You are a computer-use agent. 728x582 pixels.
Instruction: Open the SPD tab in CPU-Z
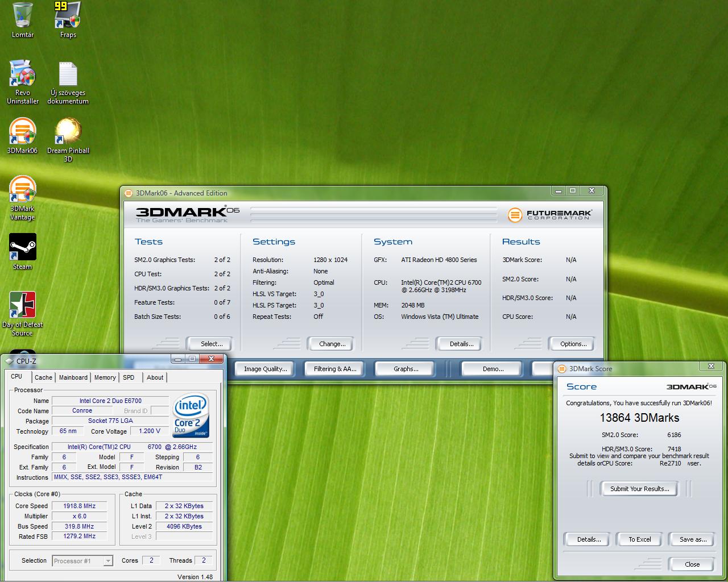point(129,377)
